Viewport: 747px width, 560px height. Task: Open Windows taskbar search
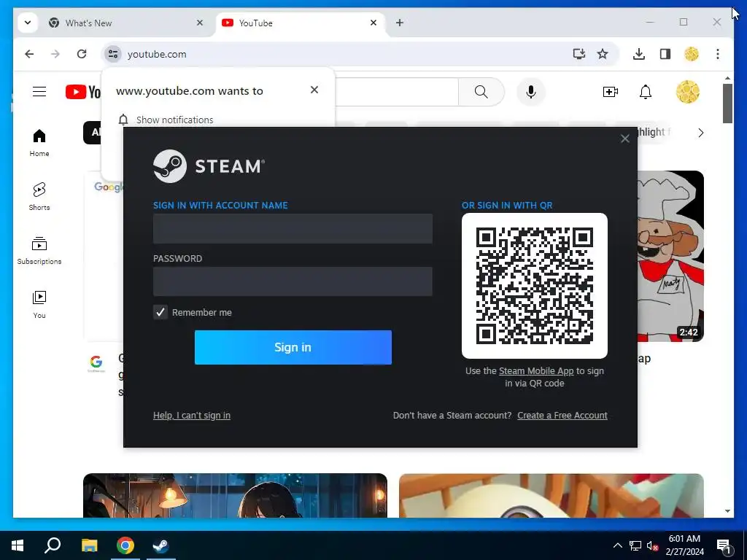pyautogui.click(x=53, y=545)
